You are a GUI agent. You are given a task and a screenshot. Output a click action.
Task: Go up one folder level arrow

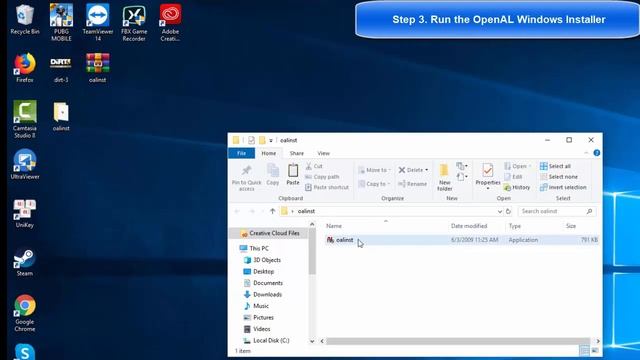[273, 211]
